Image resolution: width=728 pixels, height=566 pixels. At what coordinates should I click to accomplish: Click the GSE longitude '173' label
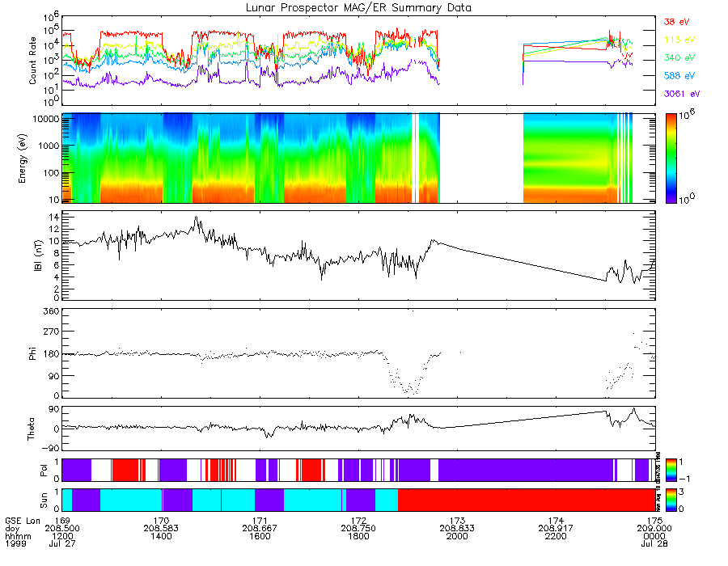click(x=457, y=521)
